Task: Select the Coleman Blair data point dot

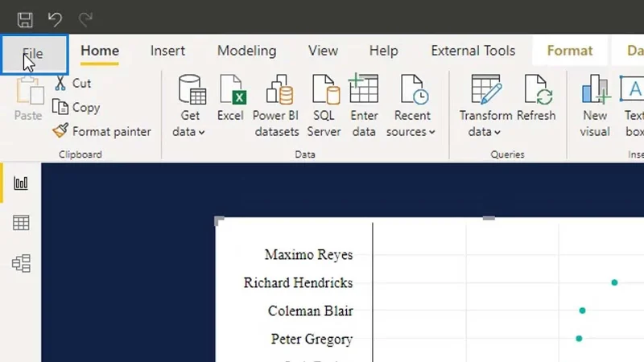Action: (x=582, y=311)
